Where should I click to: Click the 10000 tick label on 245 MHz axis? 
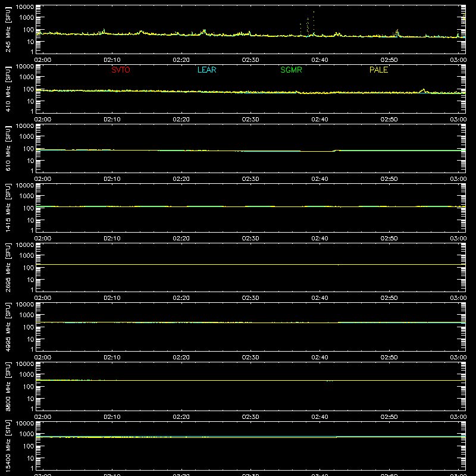click(x=25, y=7)
